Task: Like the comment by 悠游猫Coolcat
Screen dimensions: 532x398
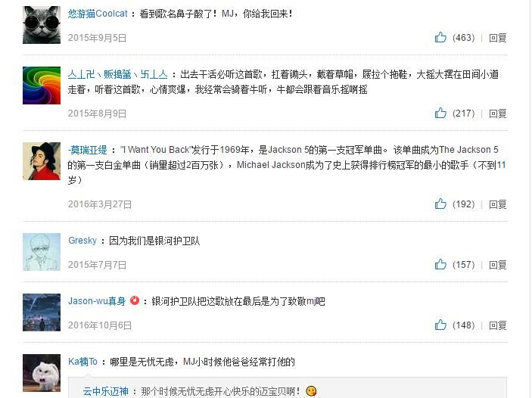Action: [x=440, y=37]
